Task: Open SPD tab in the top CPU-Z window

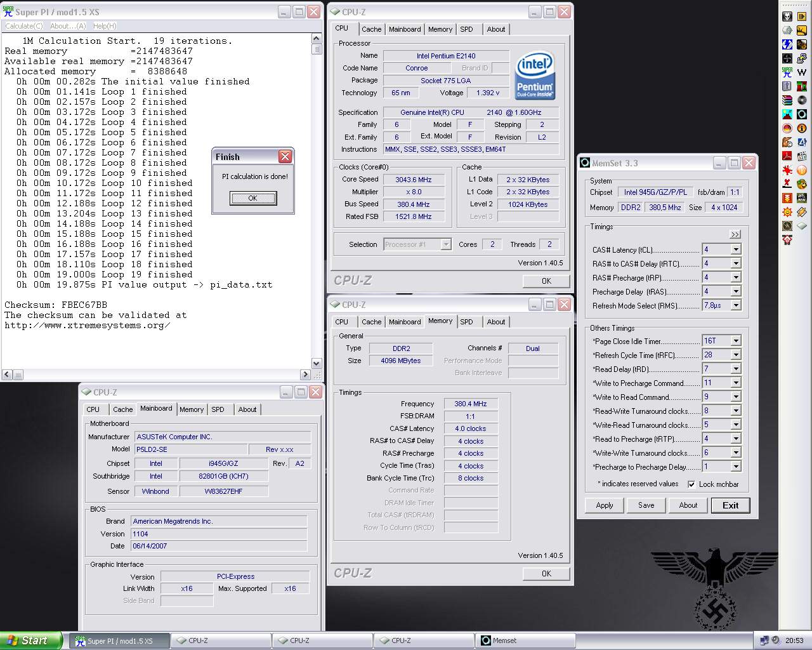Action: click(466, 29)
